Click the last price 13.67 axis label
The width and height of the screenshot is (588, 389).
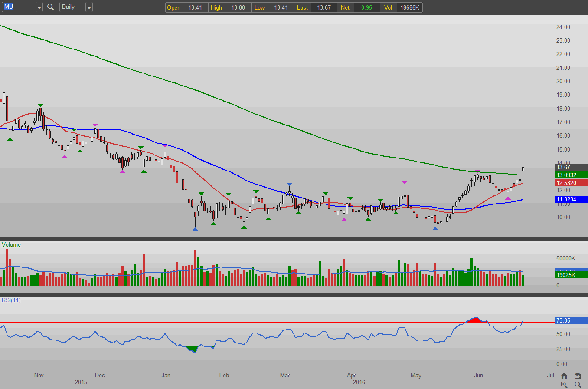[571, 167]
